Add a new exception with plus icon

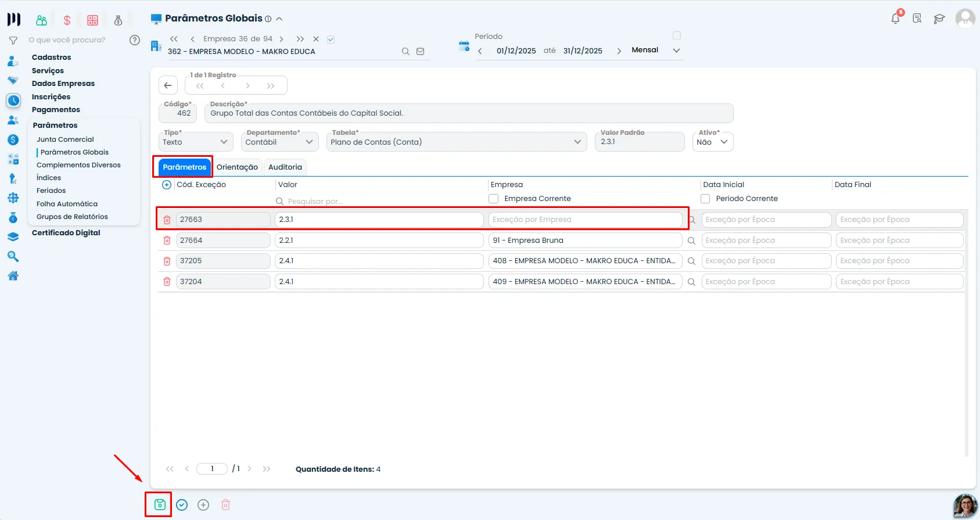(167, 185)
